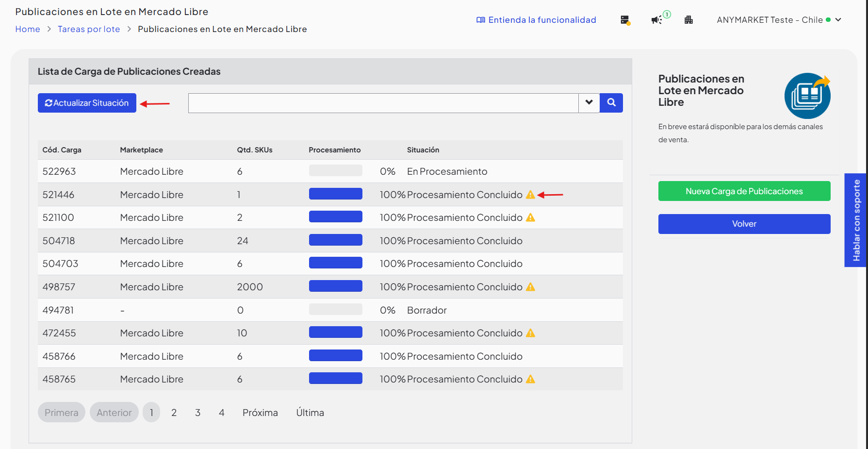This screenshot has height=449, width=868.
Task: Go to Próxima page
Action: click(260, 413)
